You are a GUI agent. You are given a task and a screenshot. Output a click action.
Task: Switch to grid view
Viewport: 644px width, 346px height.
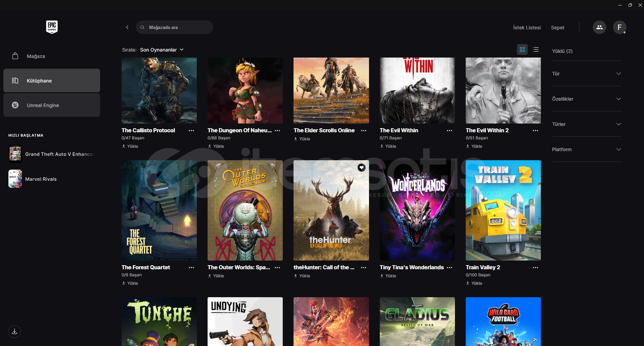pos(522,49)
